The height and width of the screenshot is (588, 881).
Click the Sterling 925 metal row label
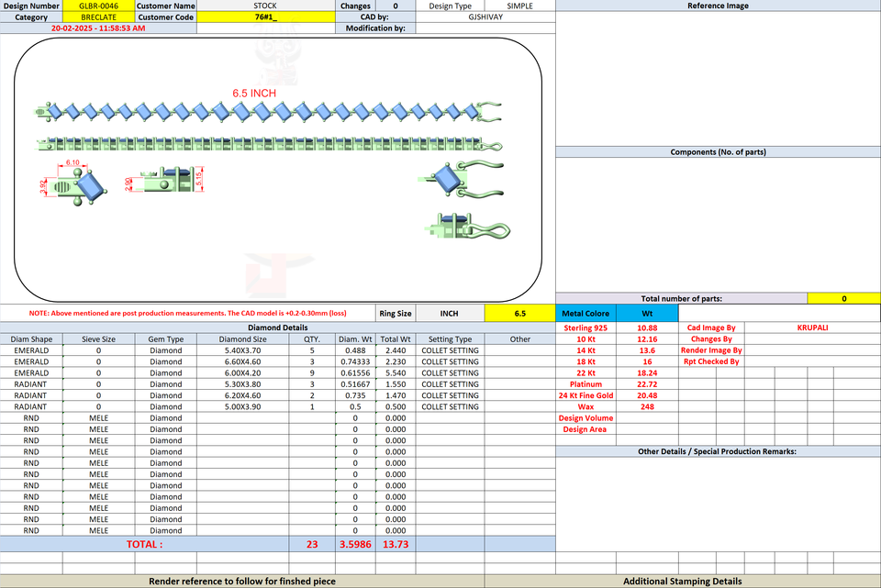click(585, 328)
